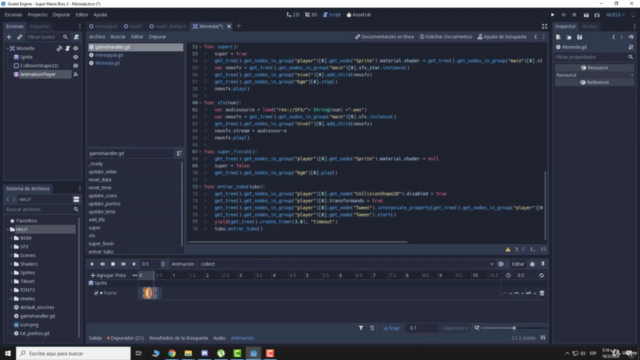
Task: Switch to the nivel1_bonus1 scene tab
Action: tap(167, 26)
